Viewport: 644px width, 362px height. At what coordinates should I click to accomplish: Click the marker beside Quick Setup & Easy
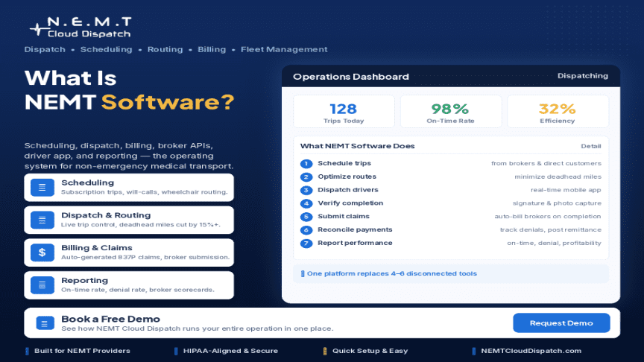point(325,351)
